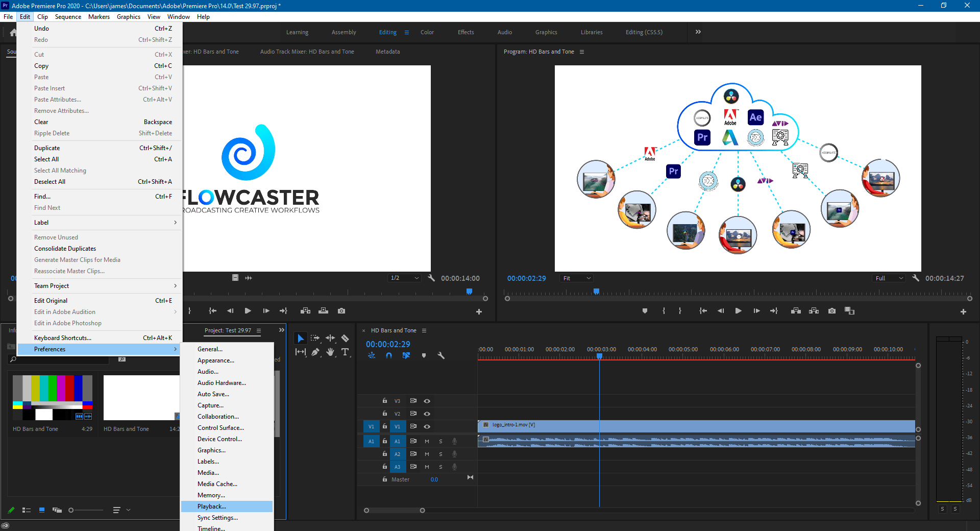Viewport: 980px width, 531px height.
Task: Toggle insert sequences as nests button
Action: [x=372, y=355]
